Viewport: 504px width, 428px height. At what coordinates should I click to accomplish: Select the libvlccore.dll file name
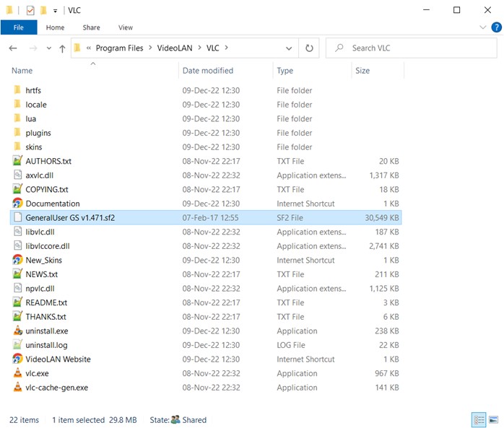[x=48, y=246]
